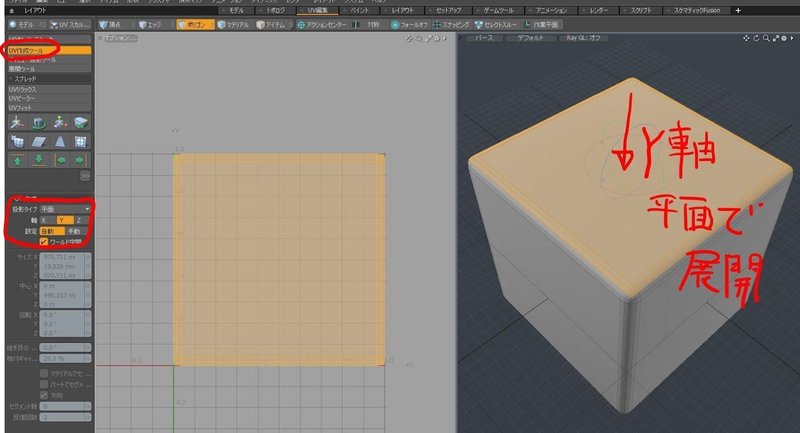Switch to the UV編集 layout tab
This screenshot has width=800, height=433.
(317, 10)
